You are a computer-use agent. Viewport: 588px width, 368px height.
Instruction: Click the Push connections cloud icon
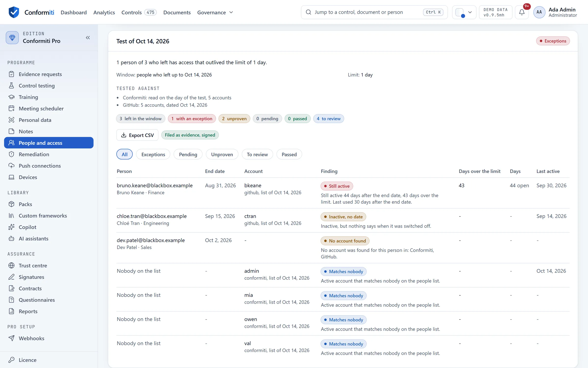tap(12, 166)
